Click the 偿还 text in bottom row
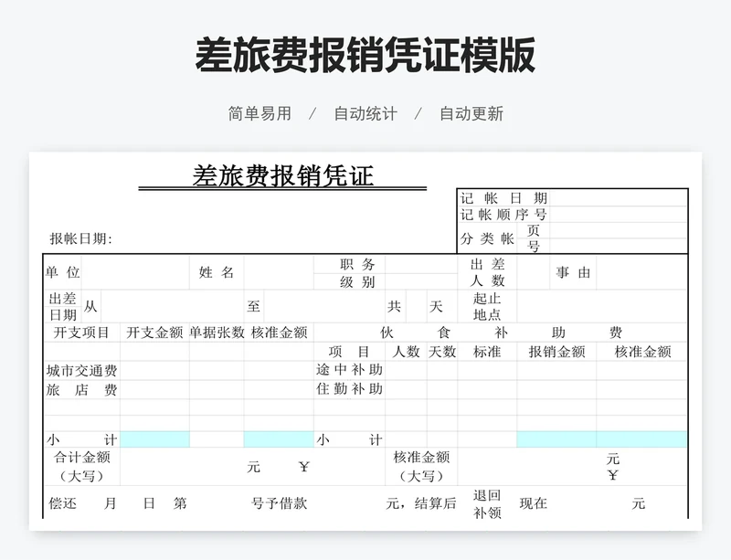This screenshot has height=560, width=731. 62,503
